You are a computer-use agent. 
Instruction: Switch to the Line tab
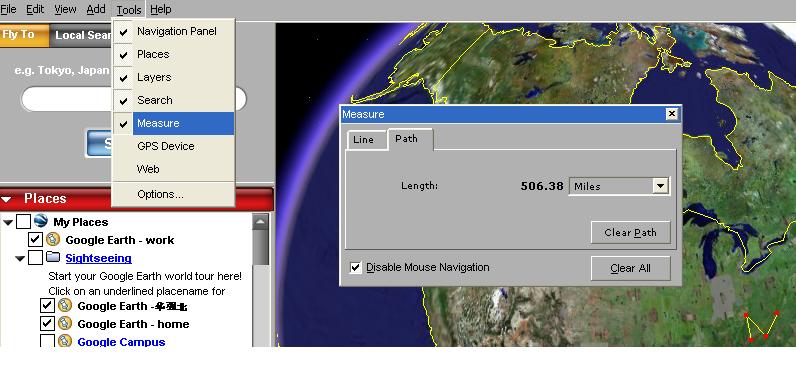click(363, 140)
